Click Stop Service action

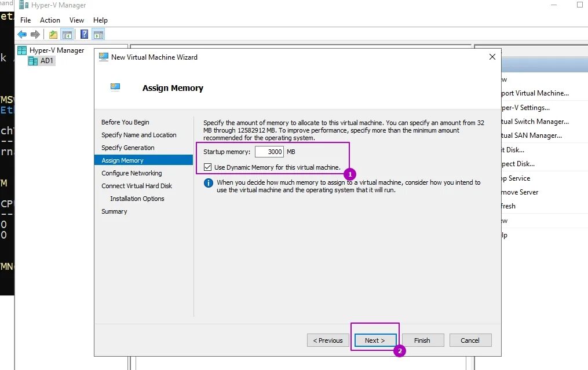[x=516, y=178]
